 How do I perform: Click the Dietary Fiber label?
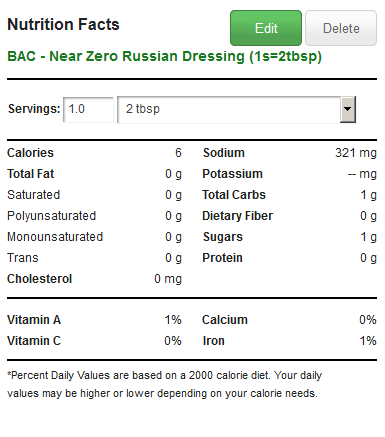coord(238,216)
